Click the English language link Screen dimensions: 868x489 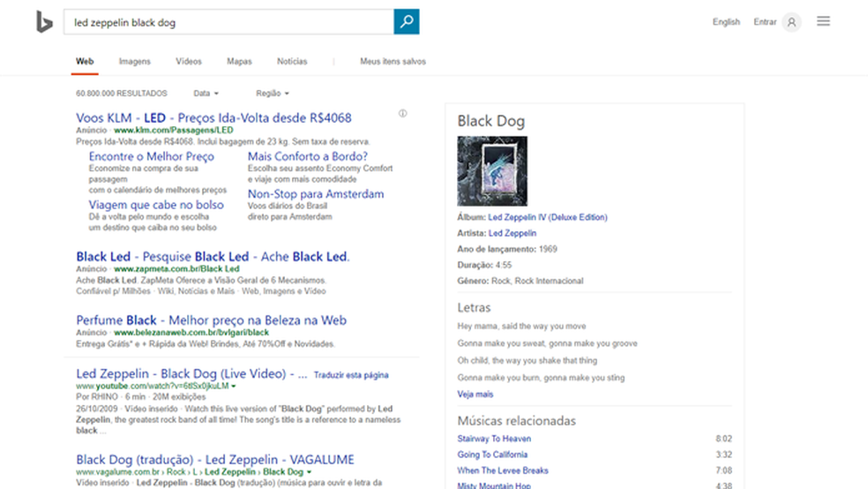(726, 22)
